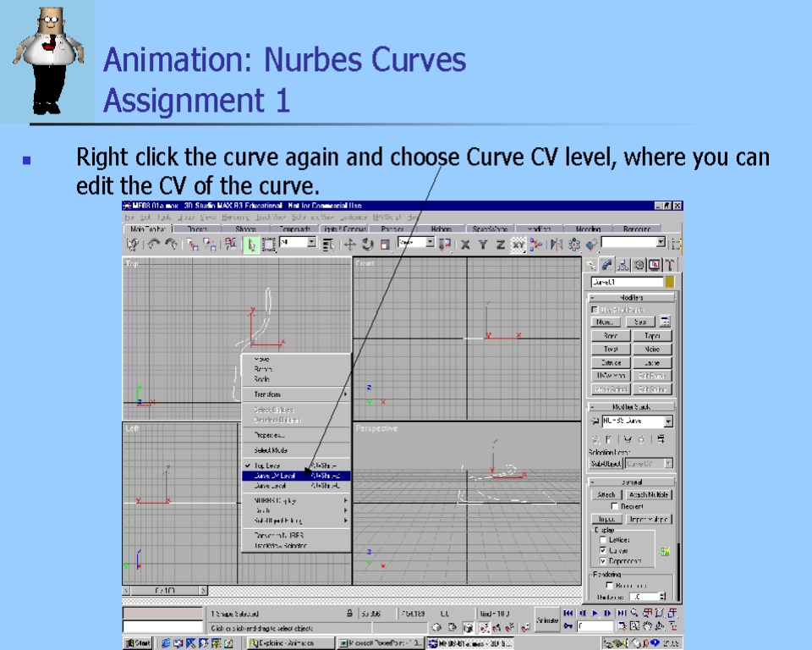Image resolution: width=812 pixels, height=650 pixels.
Task: Click the object color swatch beside name
Action: coord(670,282)
